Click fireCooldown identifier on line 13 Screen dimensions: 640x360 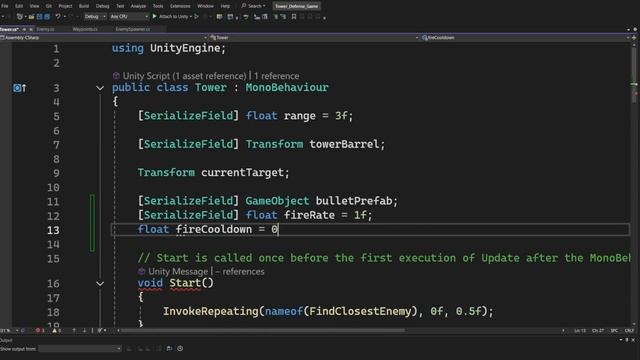point(214,229)
